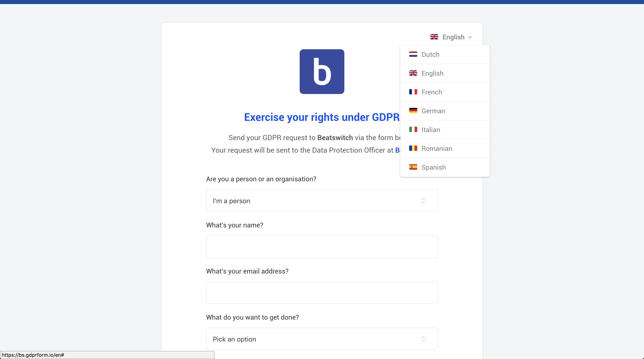The height and width of the screenshot is (359, 644).
Task: Click the browser URL bar showing bs.gdprform.io
Action: click(108, 355)
